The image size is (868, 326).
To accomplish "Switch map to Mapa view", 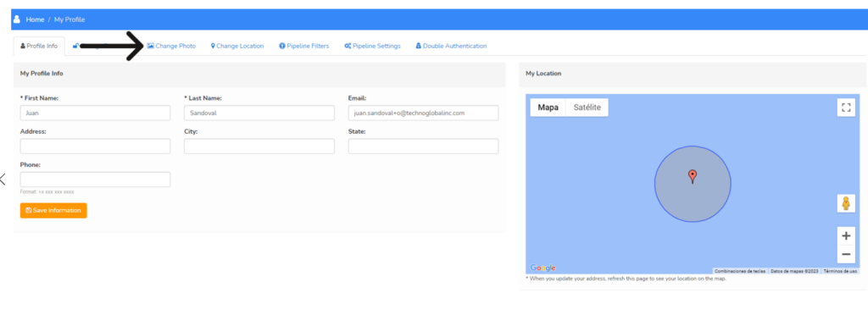I will (x=548, y=108).
